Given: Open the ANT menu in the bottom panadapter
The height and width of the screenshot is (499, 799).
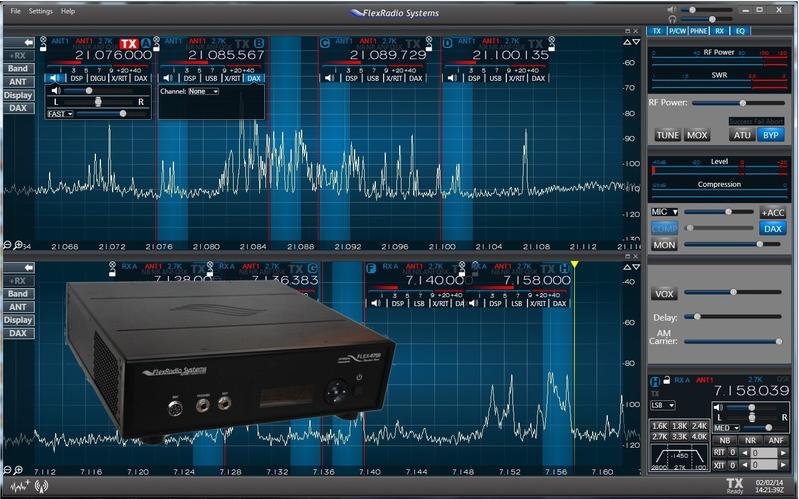Looking at the screenshot, I should tap(18, 307).
